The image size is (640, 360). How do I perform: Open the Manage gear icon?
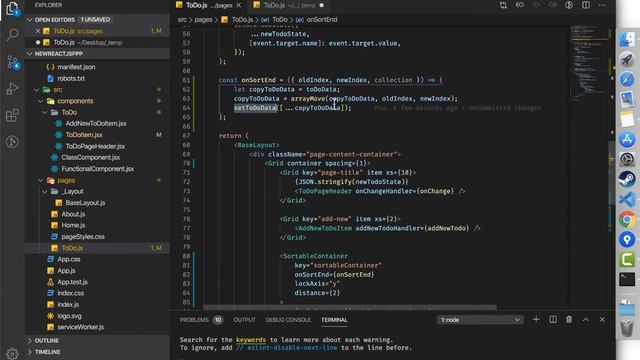coord(12,353)
